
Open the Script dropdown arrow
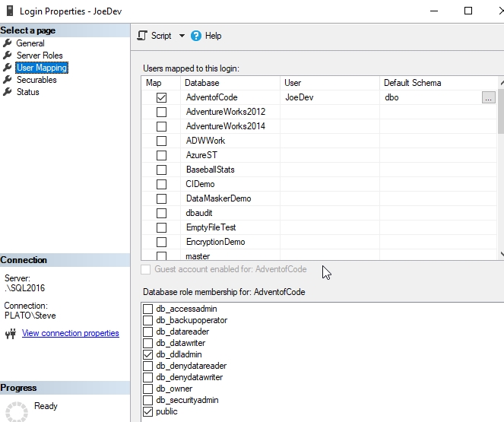[x=182, y=36]
